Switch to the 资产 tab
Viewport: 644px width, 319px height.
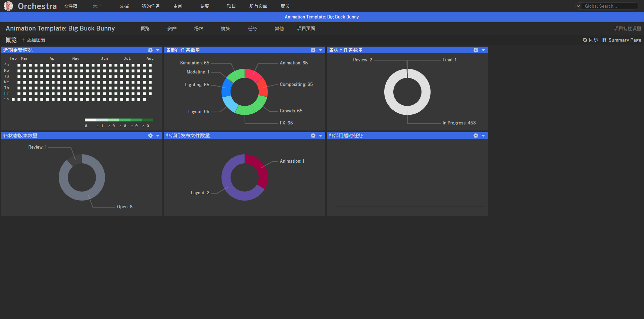[x=172, y=29]
